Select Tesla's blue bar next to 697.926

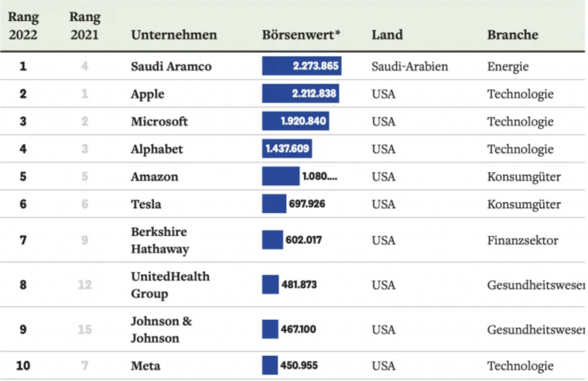point(274,204)
